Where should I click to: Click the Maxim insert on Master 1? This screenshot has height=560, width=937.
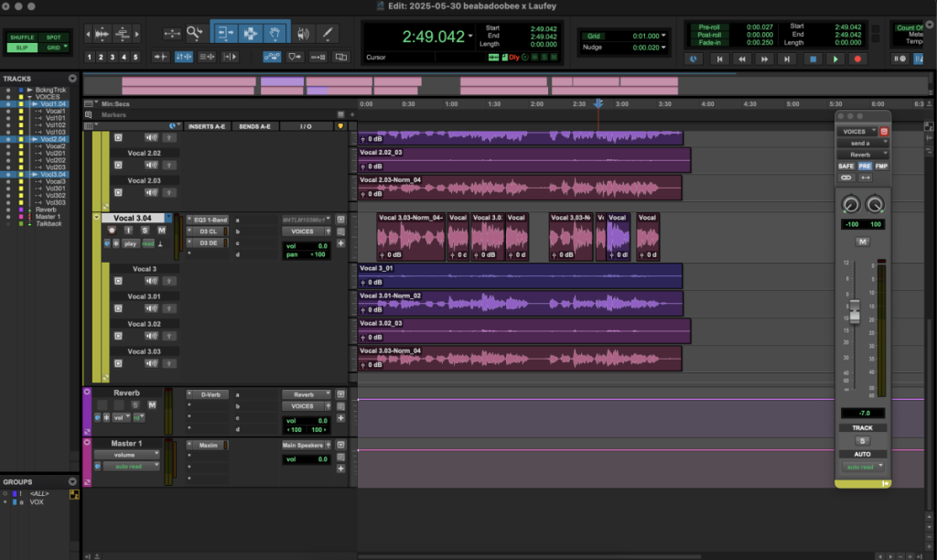(209, 446)
